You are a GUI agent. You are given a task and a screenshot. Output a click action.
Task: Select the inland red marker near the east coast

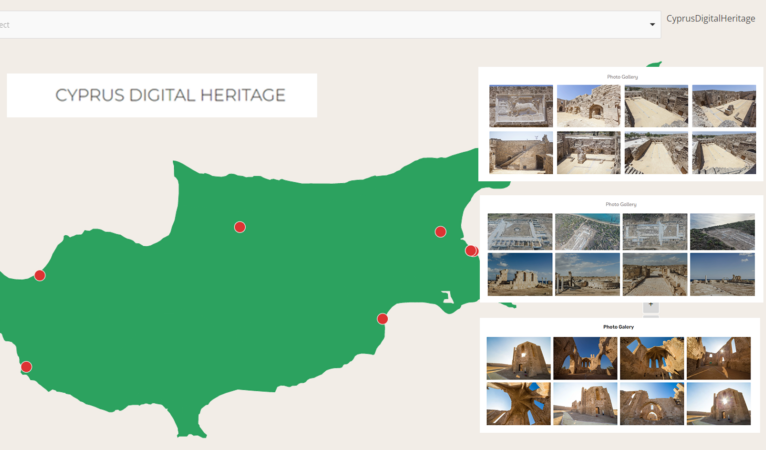point(441,232)
